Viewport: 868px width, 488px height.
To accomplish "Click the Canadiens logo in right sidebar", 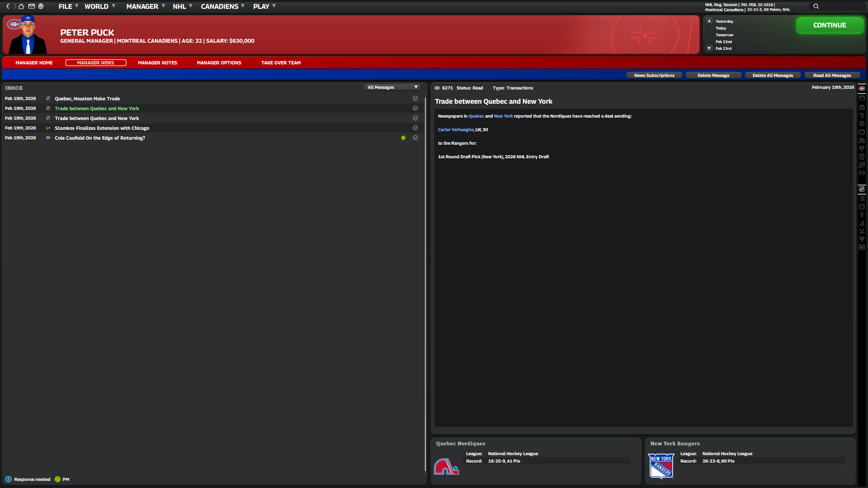I will [x=862, y=88].
